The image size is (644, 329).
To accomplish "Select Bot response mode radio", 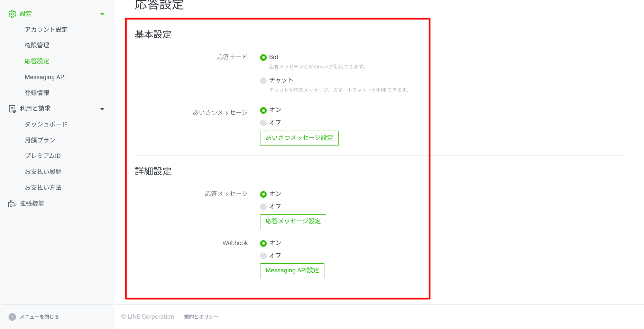I will (x=263, y=57).
